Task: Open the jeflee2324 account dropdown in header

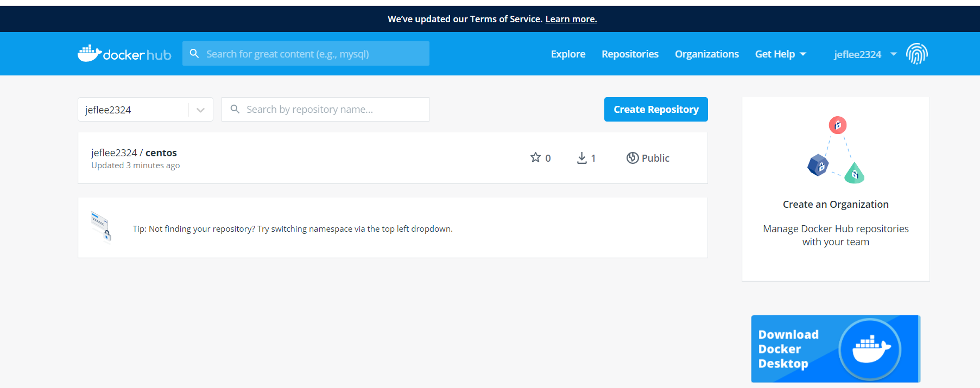Action: (x=865, y=54)
